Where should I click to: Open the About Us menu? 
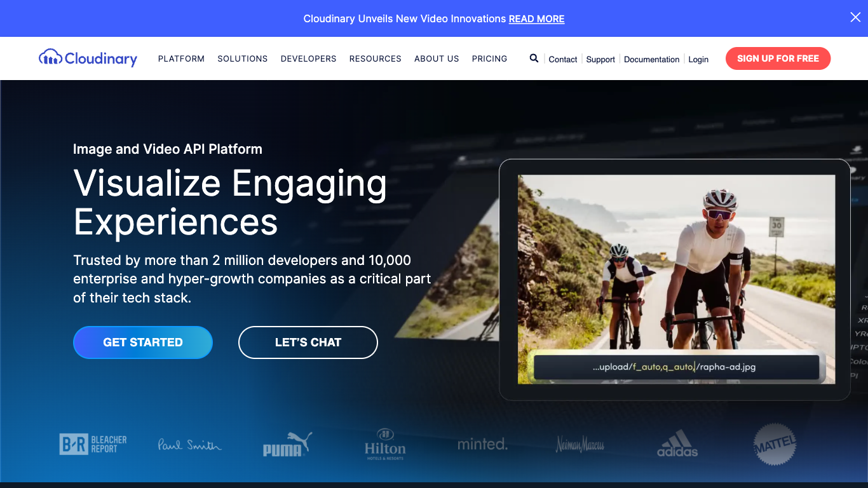tap(437, 58)
